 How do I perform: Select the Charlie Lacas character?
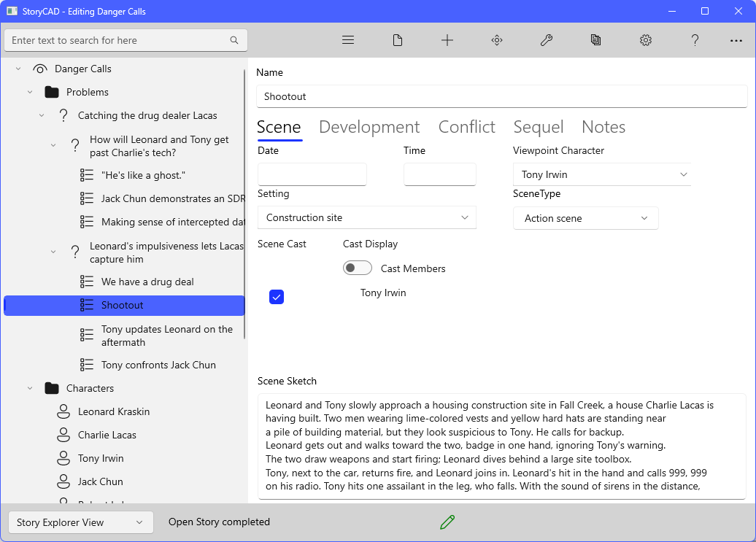pos(107,435)
